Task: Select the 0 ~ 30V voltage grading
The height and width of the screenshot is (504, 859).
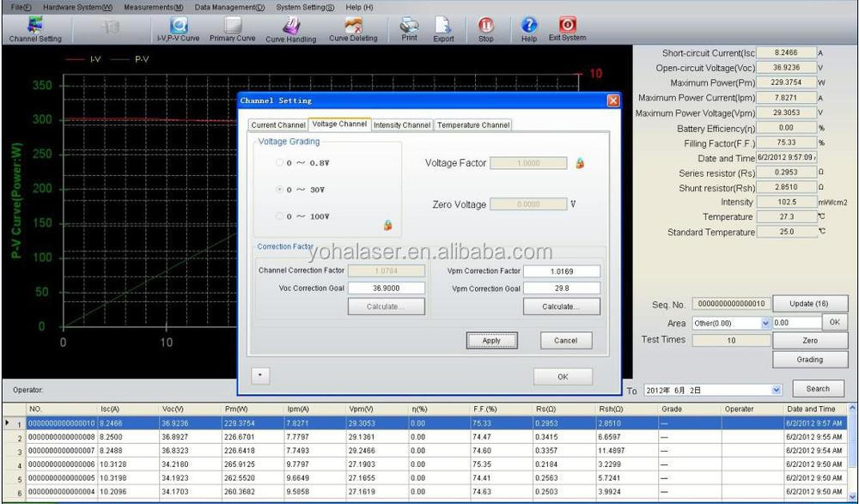Action: (x=279, y=190)
